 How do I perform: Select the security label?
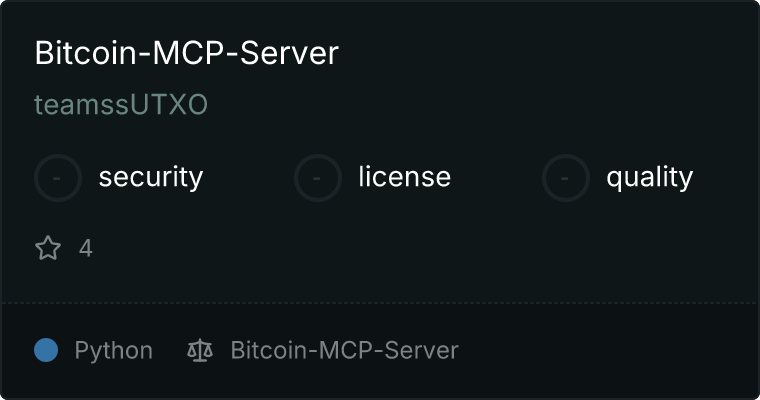pos(151,177)
